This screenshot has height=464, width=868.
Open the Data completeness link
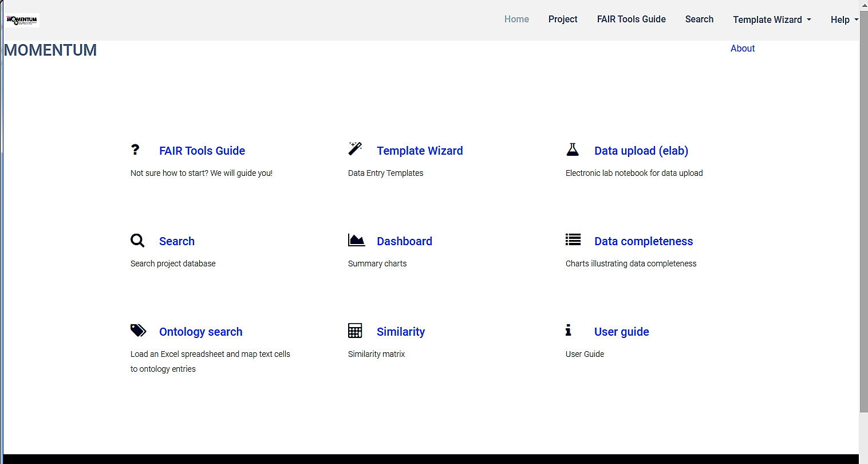[644, 241]
